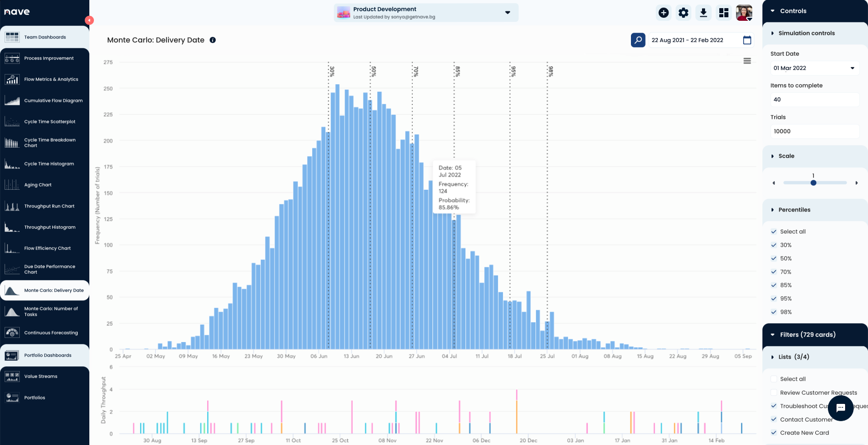Open user profile avatar menu

click(x=744, y=13)
